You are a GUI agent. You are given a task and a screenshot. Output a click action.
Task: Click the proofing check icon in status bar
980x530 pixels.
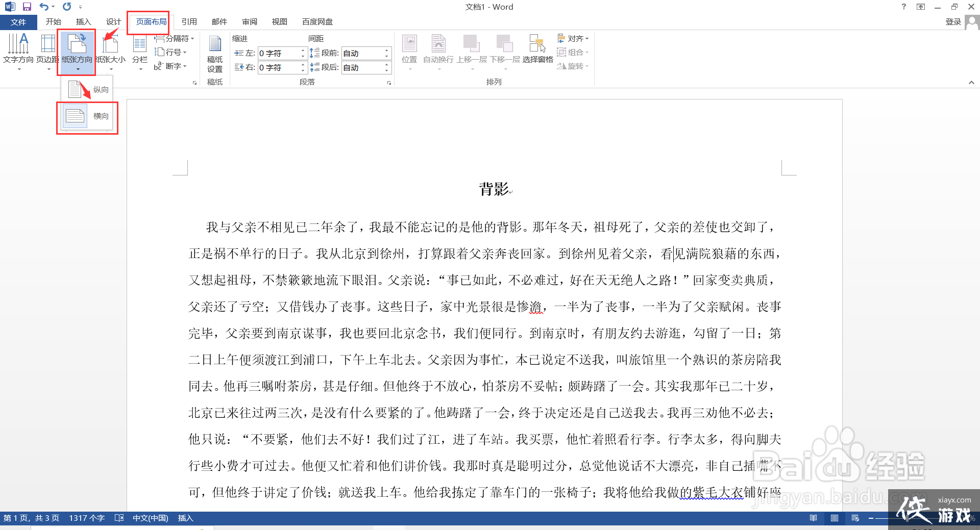119,518
